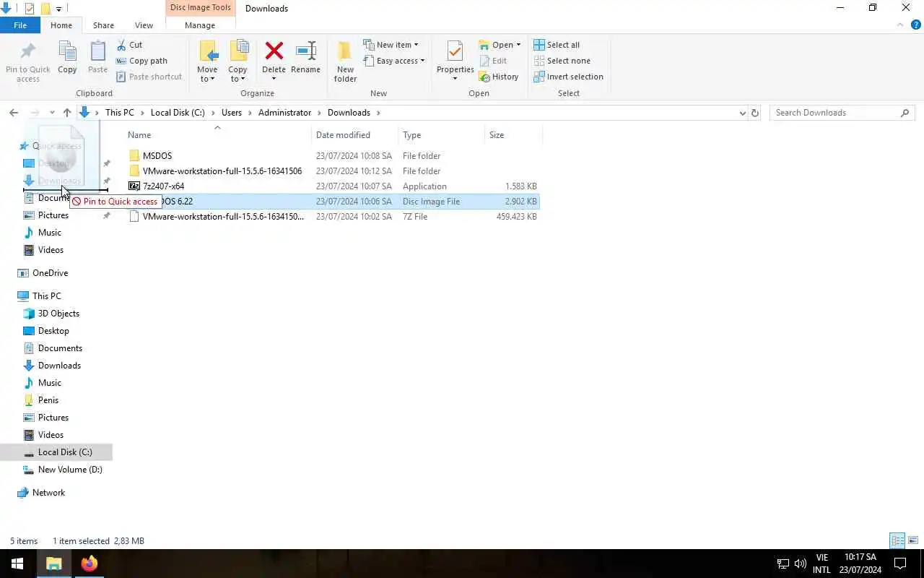Open the volume speaker tray icon

(x=800, y=564)
